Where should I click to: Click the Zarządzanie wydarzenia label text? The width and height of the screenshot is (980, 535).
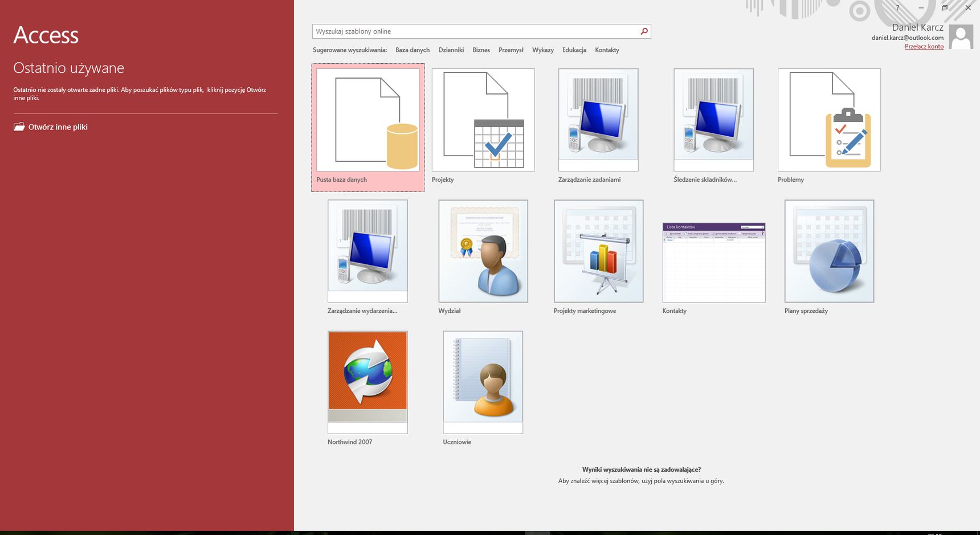pos(362,311)
